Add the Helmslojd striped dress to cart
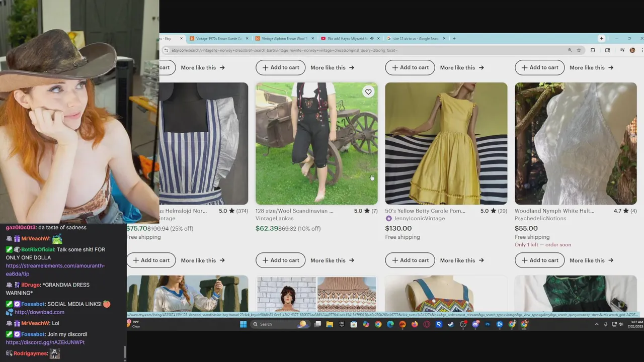Image resolution: width=644 pixels, height=362 pixels. point(151,260)
